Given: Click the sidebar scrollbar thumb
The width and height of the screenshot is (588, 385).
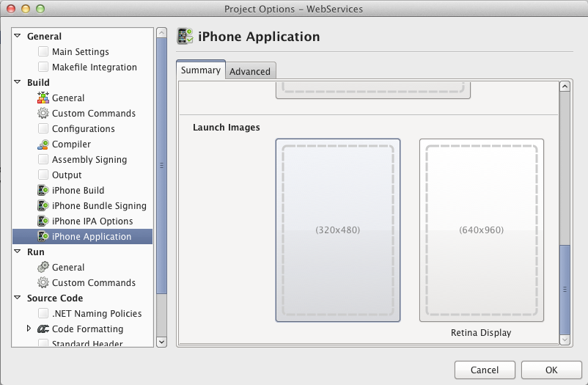Looking at the screenshot, I should [x=161, y=165].
